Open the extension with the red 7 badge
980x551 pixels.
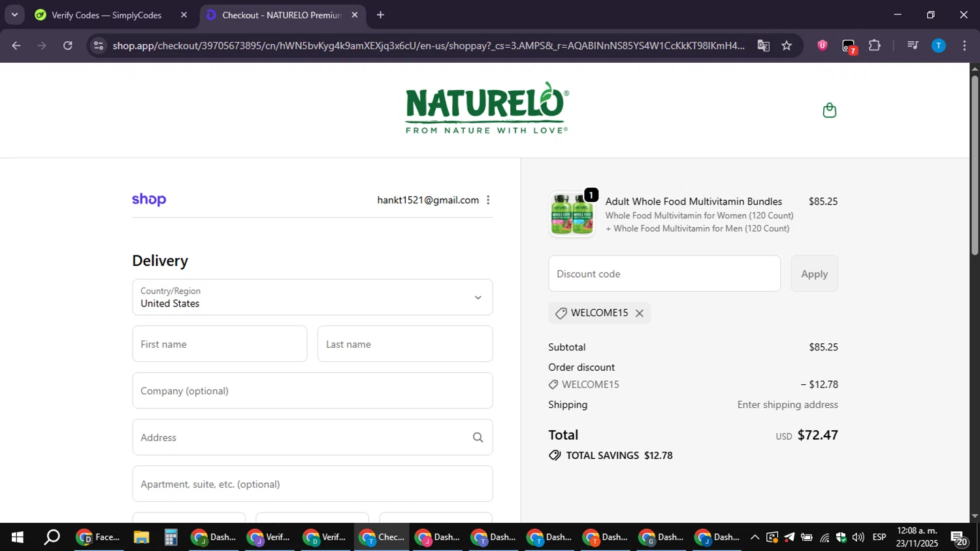[x=849, y=46]
